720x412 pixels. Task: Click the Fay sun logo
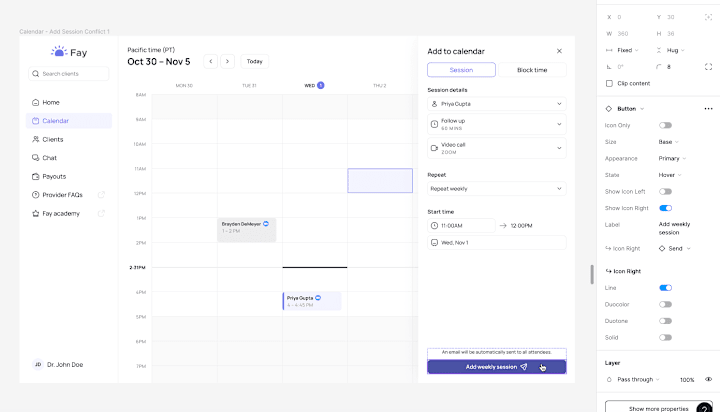point(59,51)
